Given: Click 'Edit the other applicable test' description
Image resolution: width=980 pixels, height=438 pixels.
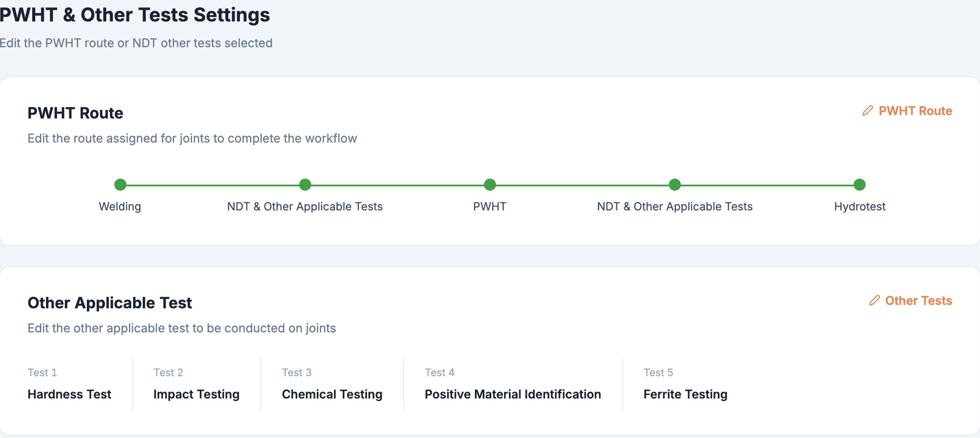Looking at the screenshot, I should click(x=182, y=328).
